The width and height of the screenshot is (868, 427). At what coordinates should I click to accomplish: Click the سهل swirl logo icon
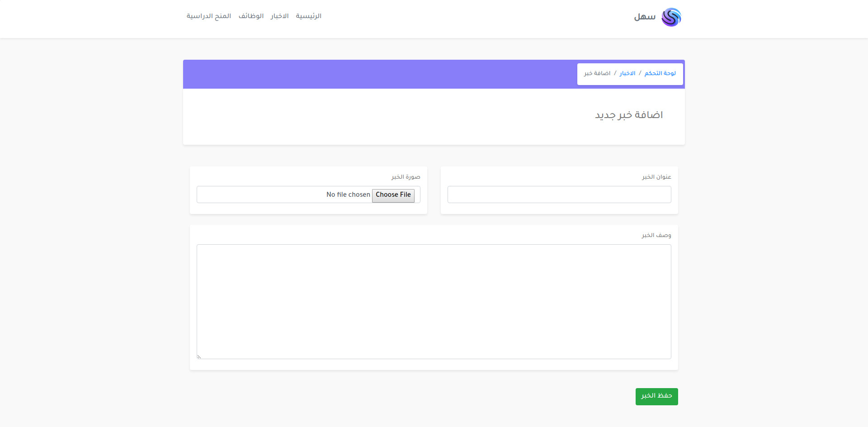pyautogui.click(x=671, y=17)
